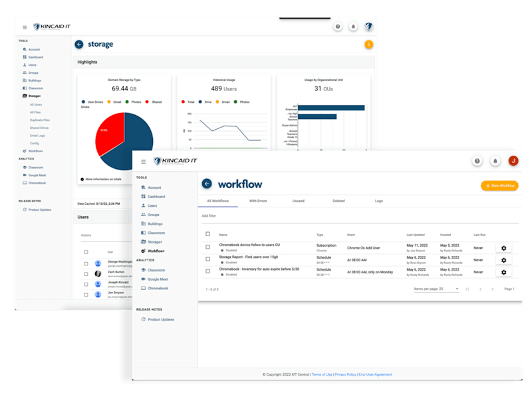Open the settings gear for Chromebook device follow row
532x399 pixels.
504,248
